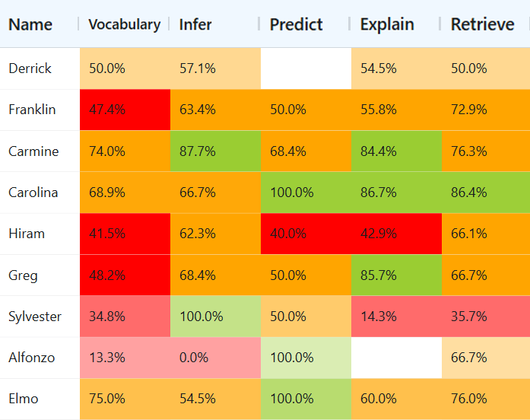Select Carmine's Infer score of 87.7%
This screenshot has height=420, width=530.
point(215,151)
